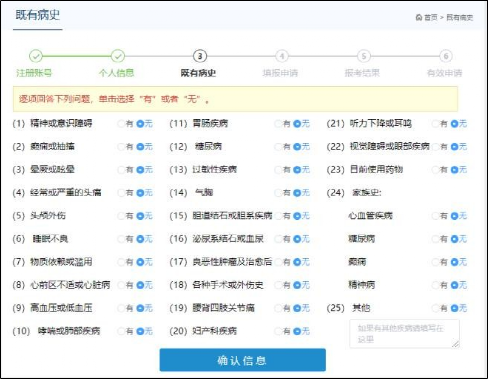
Task: Mark 有 for (18) 各种手术或外伤史
Action: tap(278, 285)
